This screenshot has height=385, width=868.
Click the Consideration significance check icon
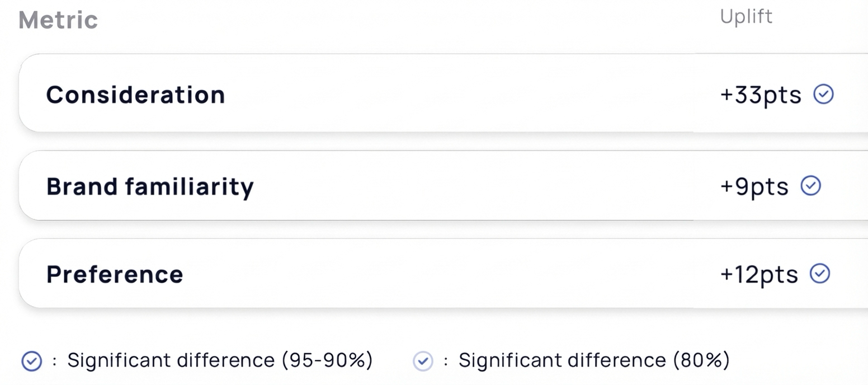click(823, 95)
